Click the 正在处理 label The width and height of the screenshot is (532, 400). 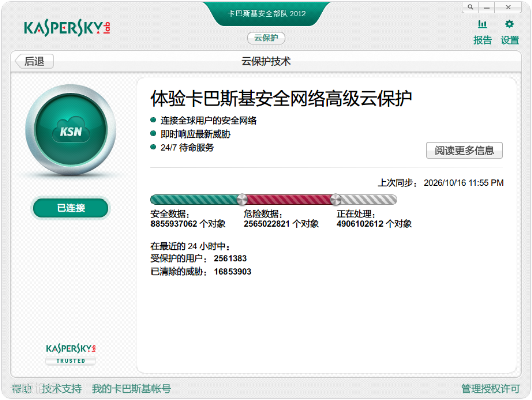pyautogui.click(x=356, y=214)
